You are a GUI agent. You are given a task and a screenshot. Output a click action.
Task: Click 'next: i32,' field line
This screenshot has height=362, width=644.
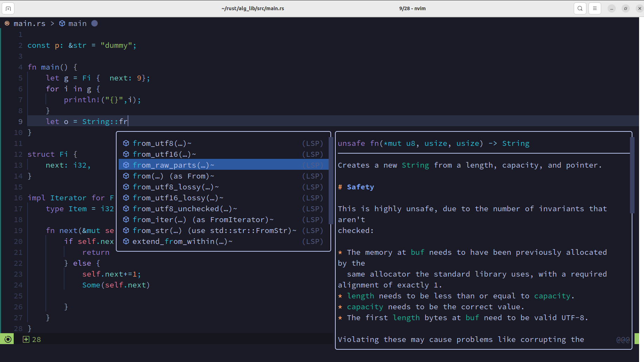(68, 165)
